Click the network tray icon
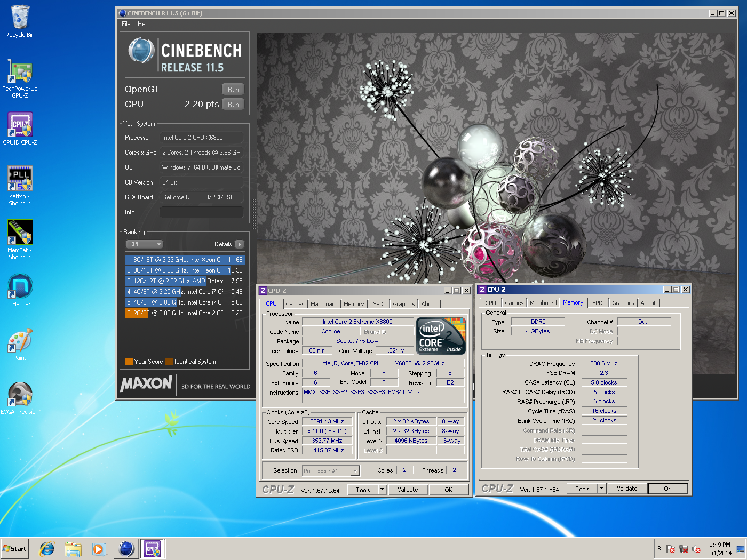This screenshot has width=747, height=560. (x=684, y=549)
